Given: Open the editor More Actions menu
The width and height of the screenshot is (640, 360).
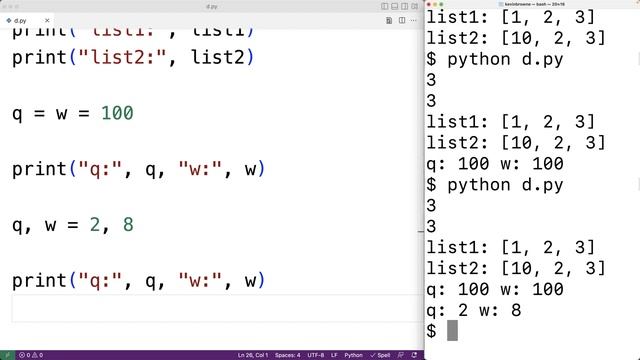Looking at the screenshot, I should [x=414, y=20].
